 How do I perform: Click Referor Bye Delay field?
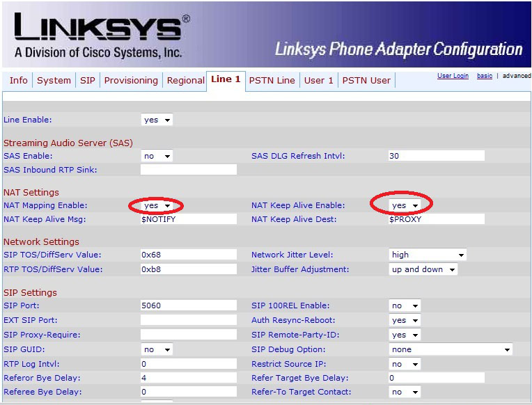(189, 378)
